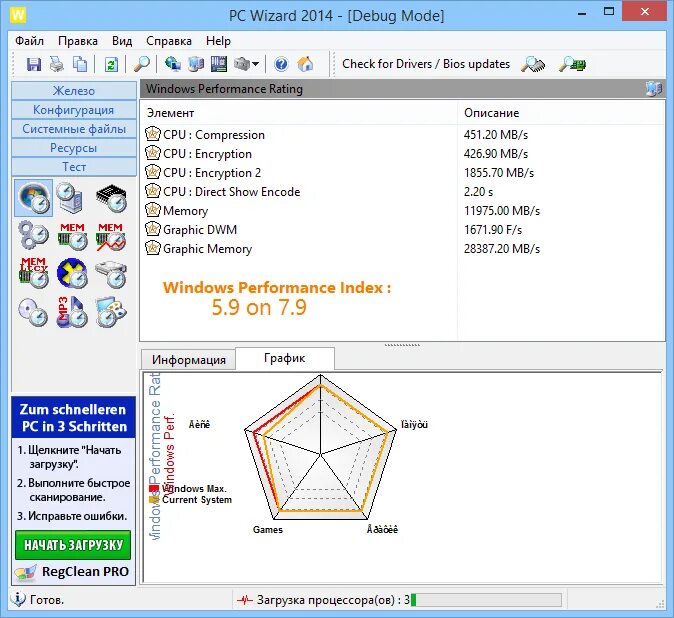This screenshot has width=674, height=618.
Task: Open the Help menu
Action: pos(218,41)
